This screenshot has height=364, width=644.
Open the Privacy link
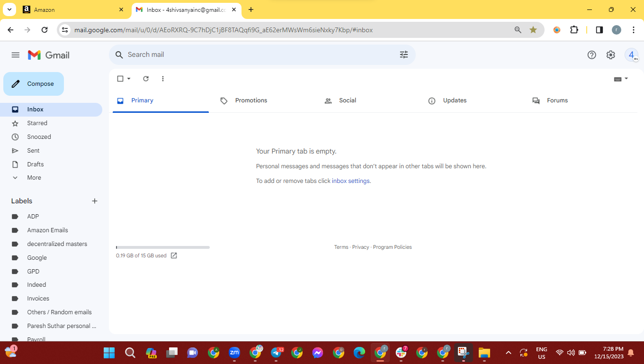tap(360, 247)
